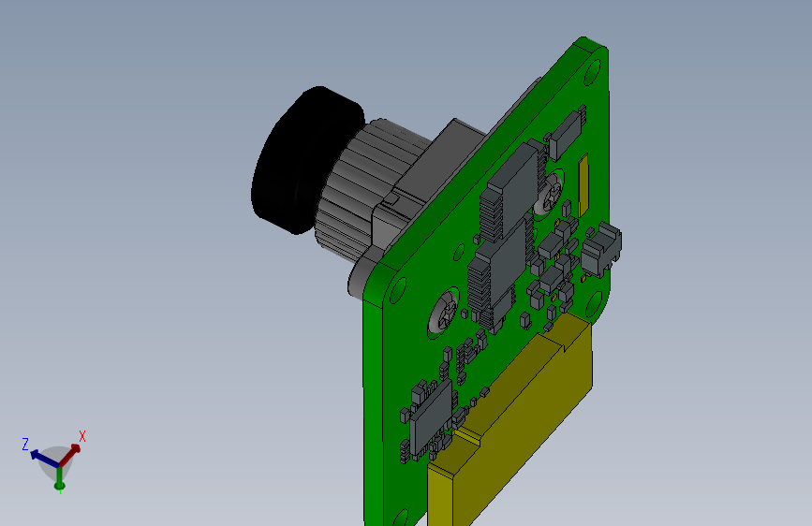Click the blue Z axis of the triad
This screenshot has height=526, width=812.
pyautogui.click(x=45, y=459)
